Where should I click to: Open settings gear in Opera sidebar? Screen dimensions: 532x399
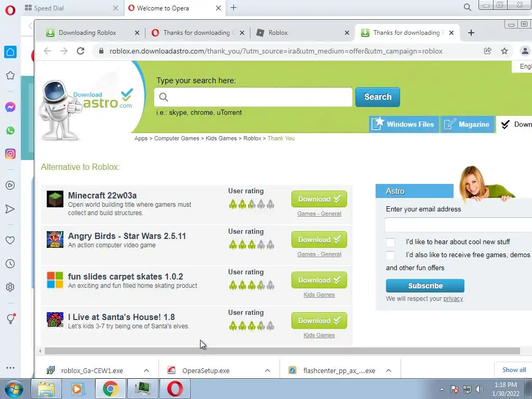pyautogui.click(x=10, y=287)
